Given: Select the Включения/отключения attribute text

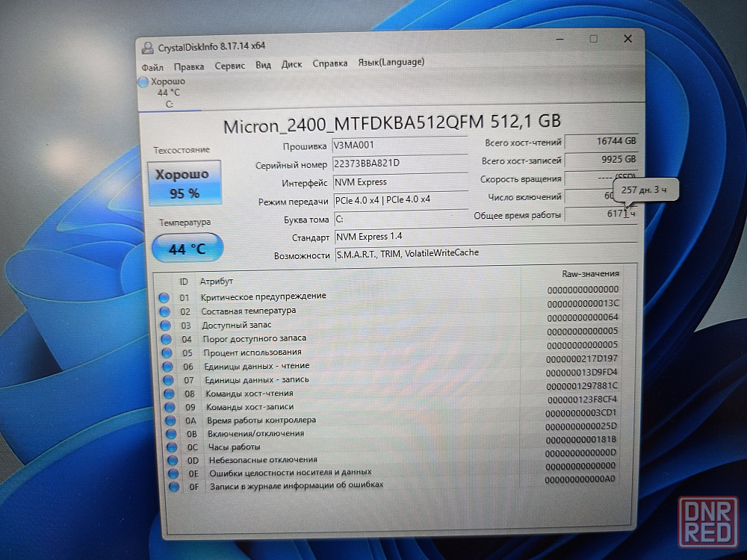Looking at the screenshot, I should 255,433.
